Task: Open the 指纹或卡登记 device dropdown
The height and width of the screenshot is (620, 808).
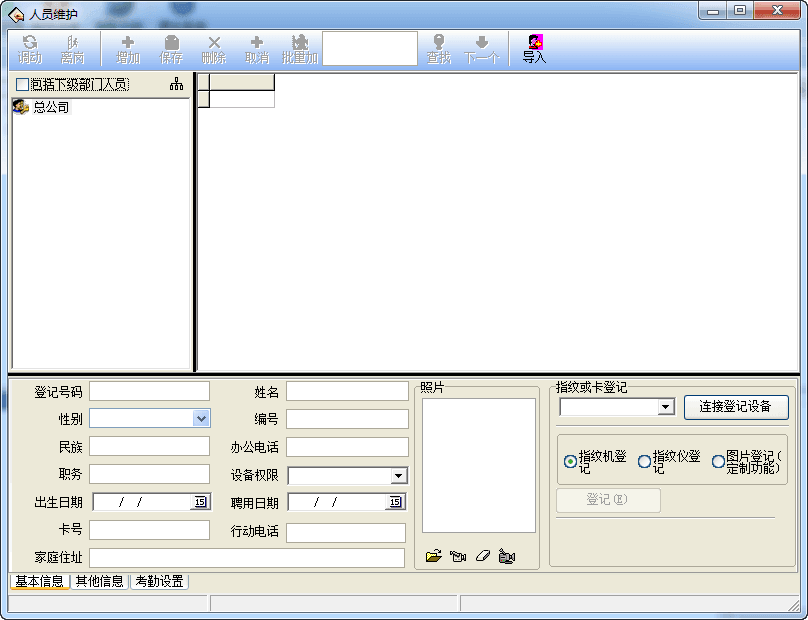Action: click(x=666, y=407)
